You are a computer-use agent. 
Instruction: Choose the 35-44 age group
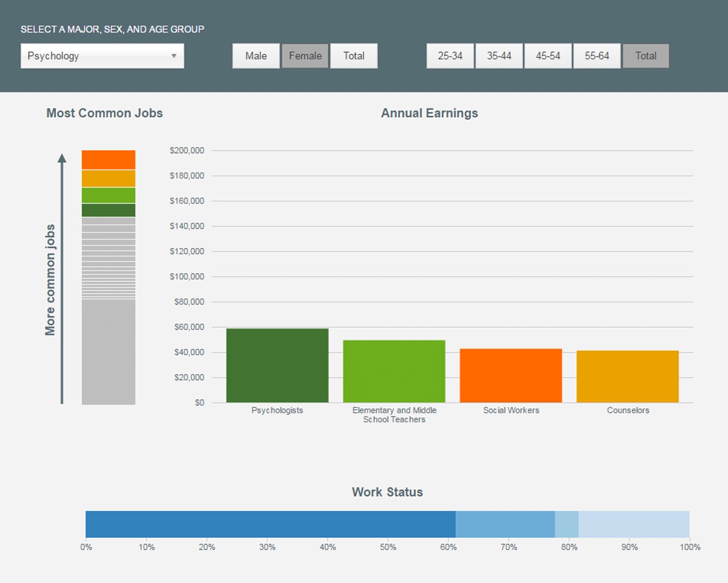click(499, 56)
